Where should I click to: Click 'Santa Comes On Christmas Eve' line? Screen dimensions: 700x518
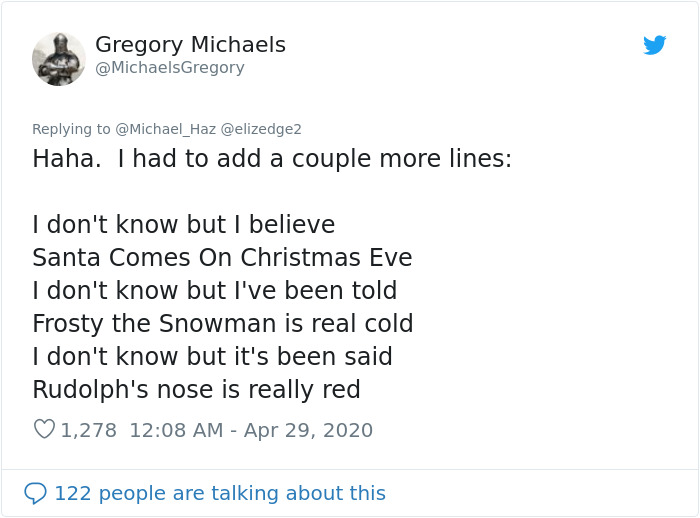222,257
